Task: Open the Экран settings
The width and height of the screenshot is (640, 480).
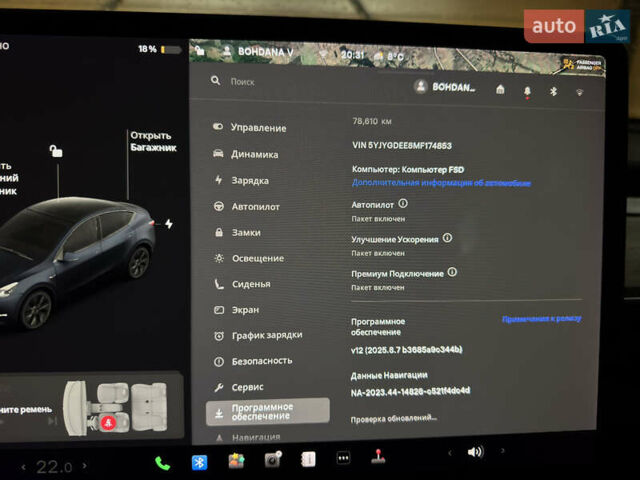Action: tap(237, 310)
